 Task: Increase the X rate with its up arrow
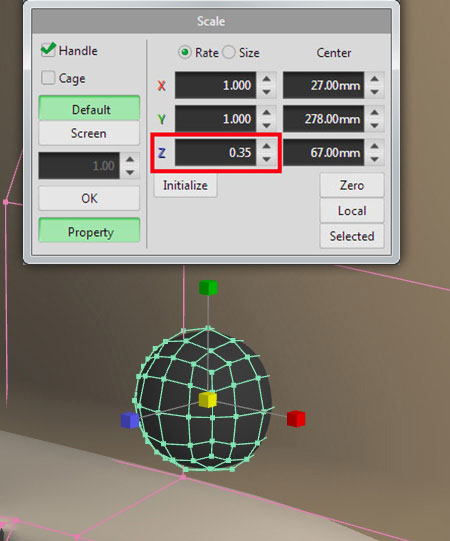266,79
